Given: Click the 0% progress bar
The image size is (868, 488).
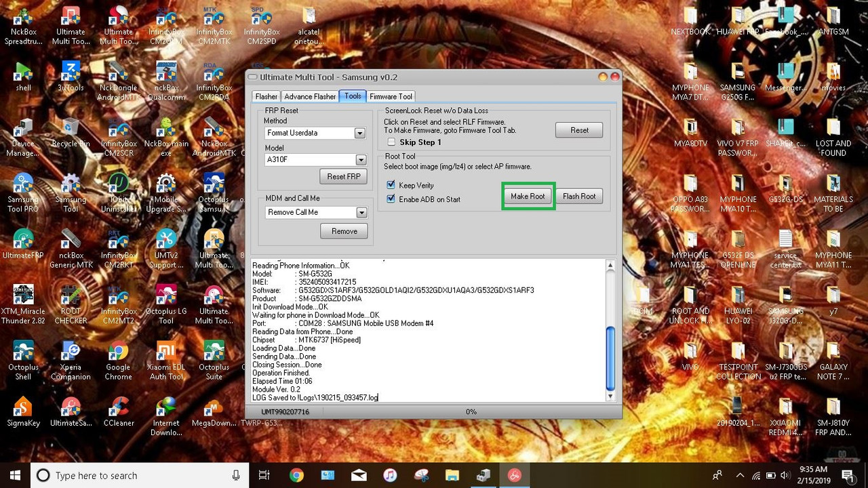Looking at the screenshot, I should (471, 411).
